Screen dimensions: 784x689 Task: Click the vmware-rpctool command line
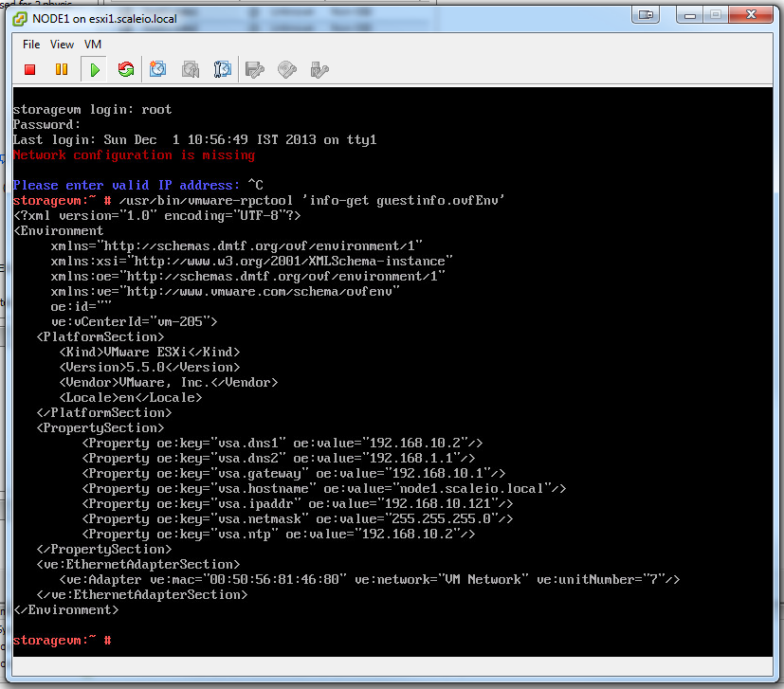[259, 201]
